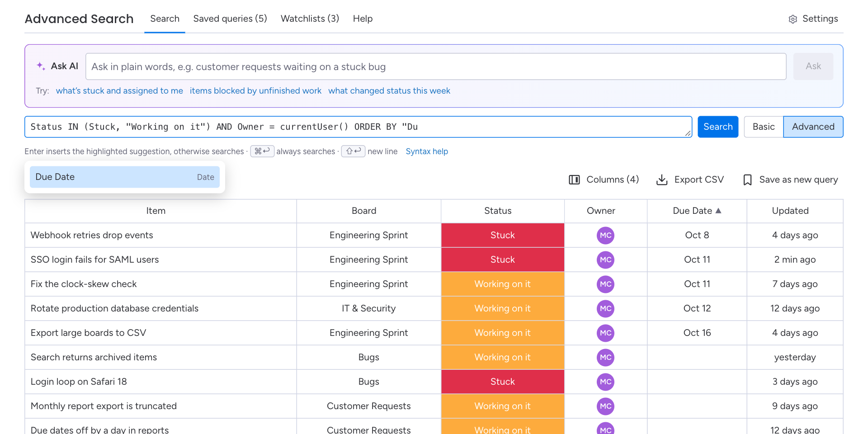Click owner avatar for Search returns archived items
Image resolution: width=868 pixels, height=434 pixels.
(x=606, y=358)
